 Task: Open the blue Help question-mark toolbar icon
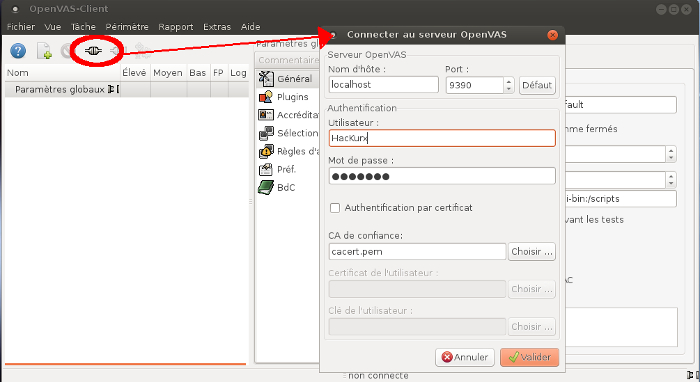[18, 51]
